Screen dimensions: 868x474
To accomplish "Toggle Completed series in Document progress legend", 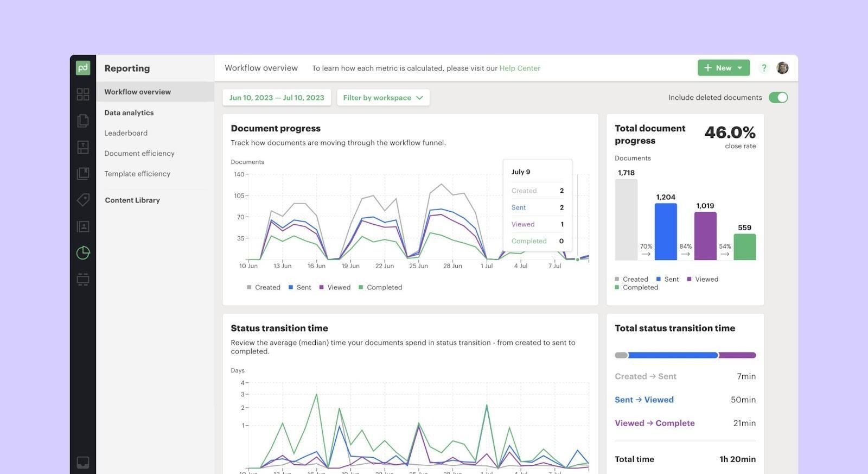I will tap(380, 287).
